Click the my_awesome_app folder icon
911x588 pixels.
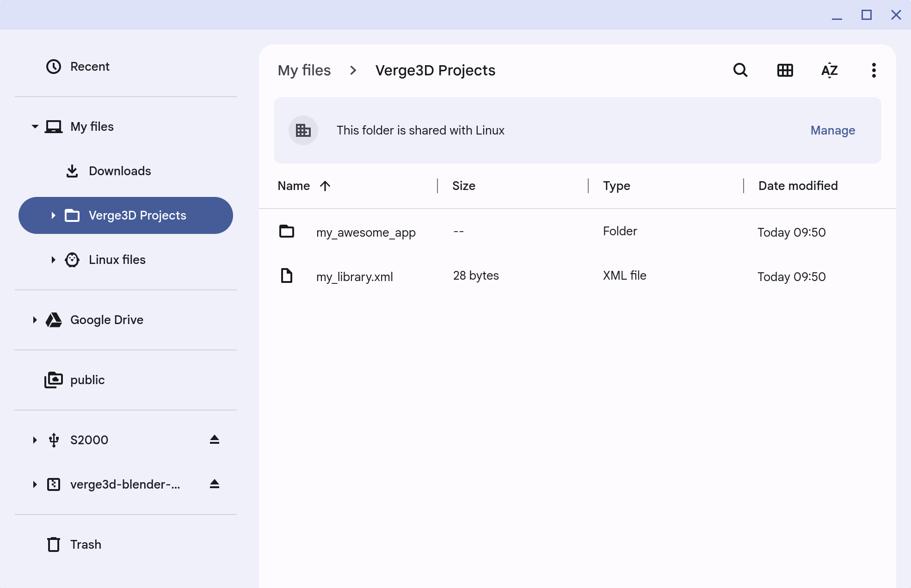click(287, 231)
